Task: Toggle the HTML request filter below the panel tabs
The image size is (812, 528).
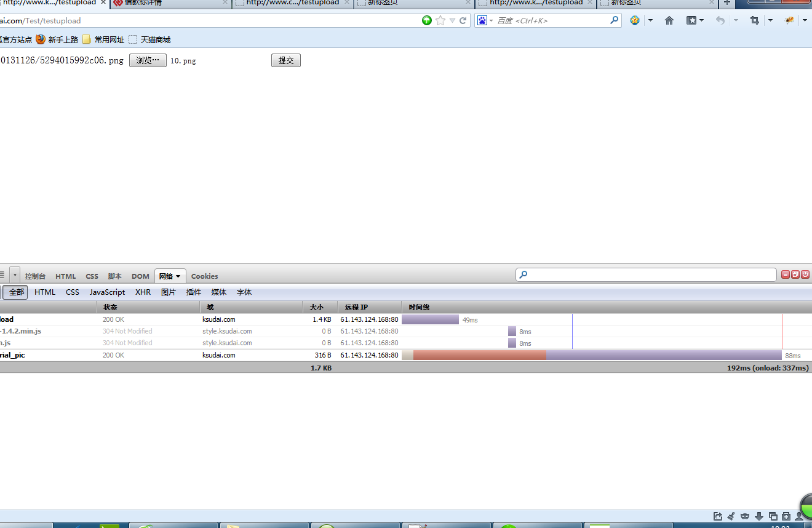Action: coord(45,292)
